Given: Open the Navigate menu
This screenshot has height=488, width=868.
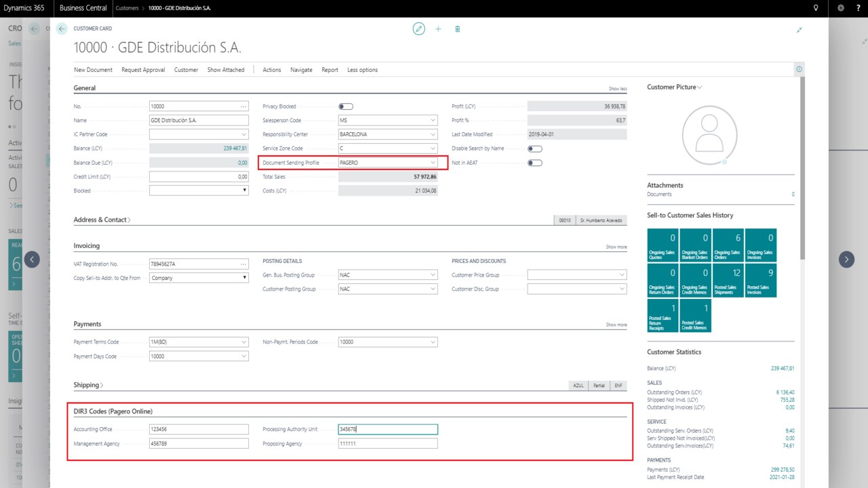Looking at the screenshot, I should click(301, 70).
